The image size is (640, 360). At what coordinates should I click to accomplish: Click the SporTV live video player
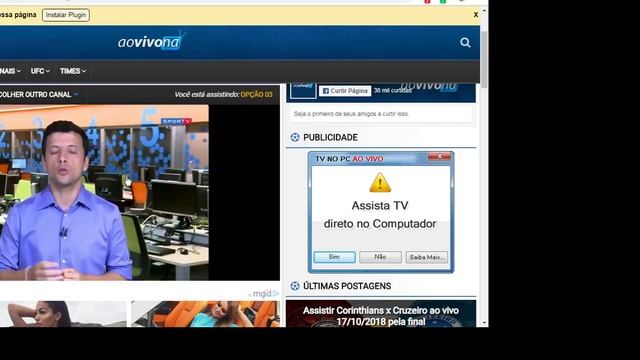[x=140, y=192]
